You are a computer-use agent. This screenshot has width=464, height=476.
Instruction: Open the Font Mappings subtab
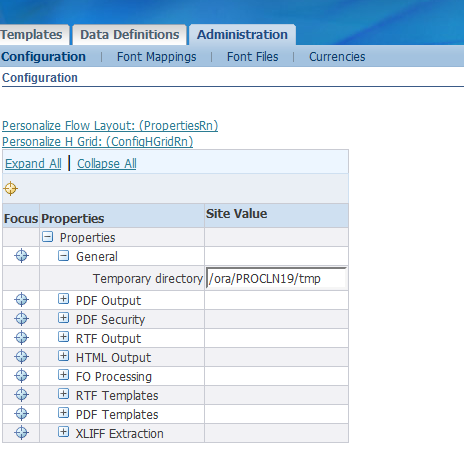[x=157, y=57]
